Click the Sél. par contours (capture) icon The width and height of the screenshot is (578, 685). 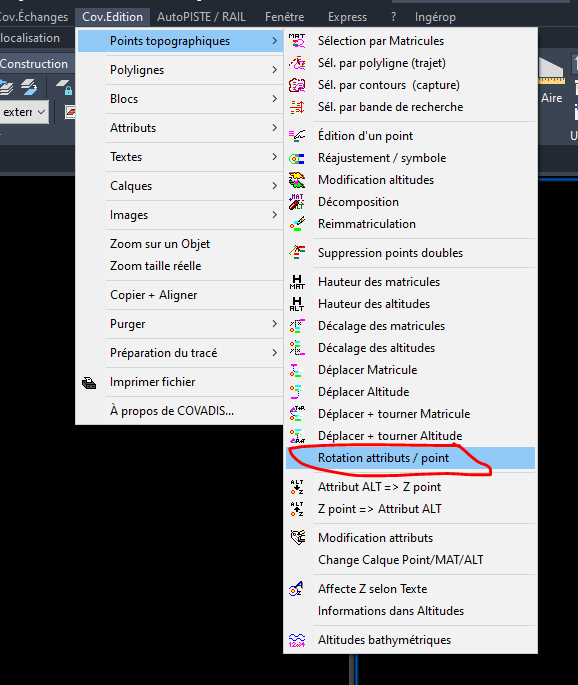point(297,85)
